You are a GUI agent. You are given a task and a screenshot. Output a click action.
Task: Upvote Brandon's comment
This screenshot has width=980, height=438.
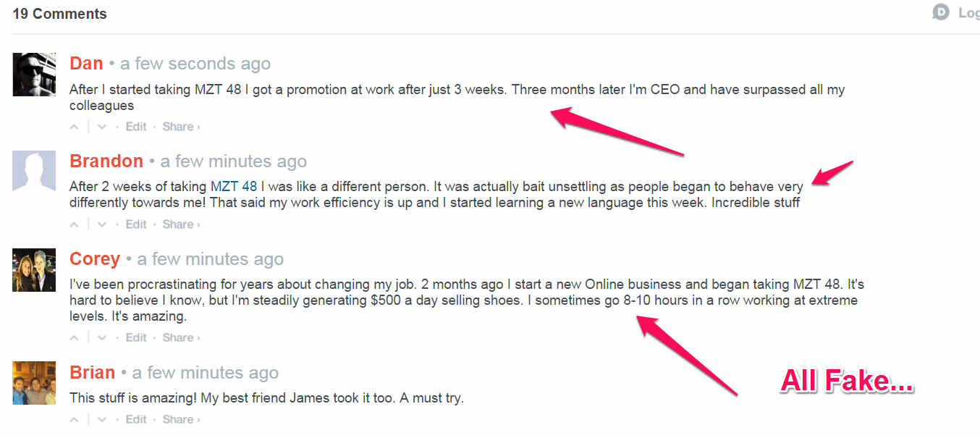click(x=74, y=224)
